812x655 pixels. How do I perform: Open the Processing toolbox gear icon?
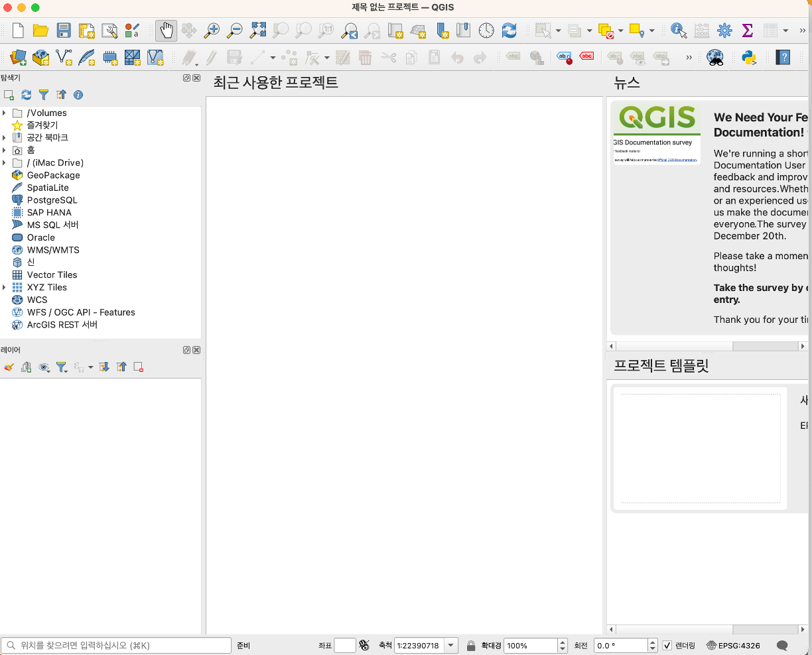[724, 30]
